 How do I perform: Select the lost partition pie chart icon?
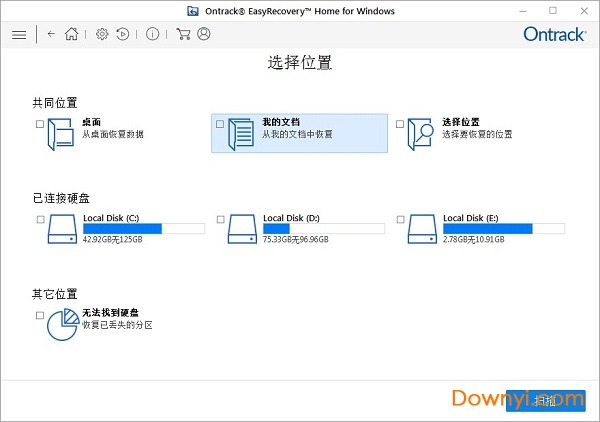point(63,324)
